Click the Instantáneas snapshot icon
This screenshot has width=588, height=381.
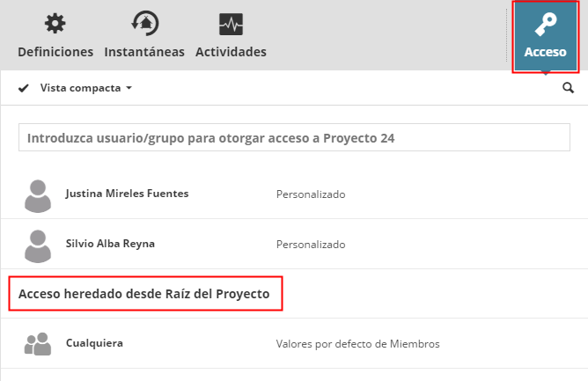point(144,24)
